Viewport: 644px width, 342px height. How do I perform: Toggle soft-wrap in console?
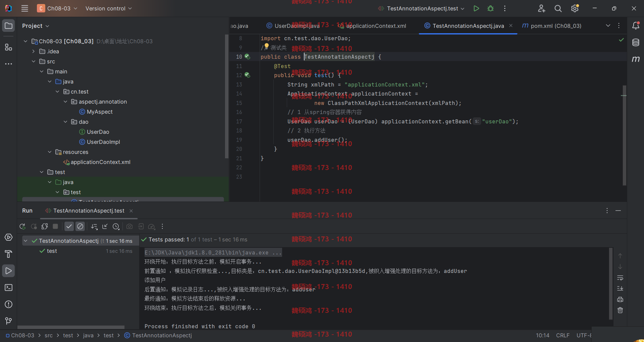[620, 278]
